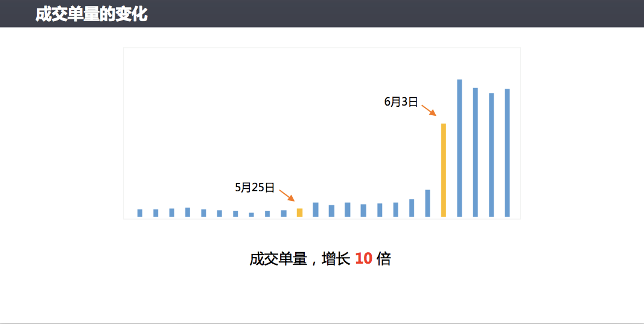
Task: Click the tallest blue bar in the chart
Action: [x=459, y=148]
